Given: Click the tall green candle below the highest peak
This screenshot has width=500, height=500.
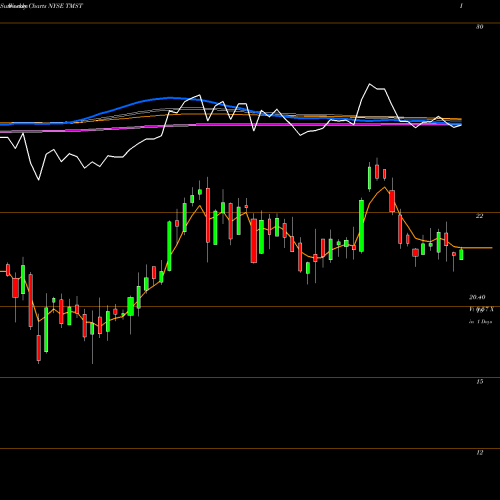Looking at the screenshot, I should coord(361,225).
